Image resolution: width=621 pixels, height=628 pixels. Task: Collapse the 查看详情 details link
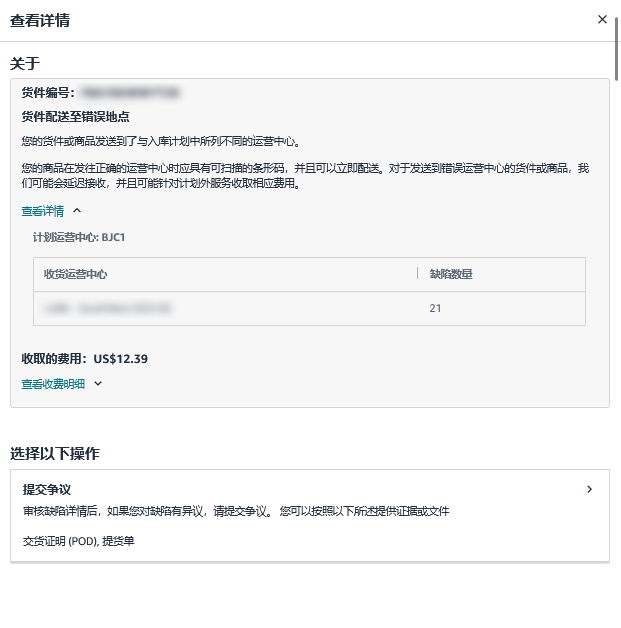pyautogui.click(x=51, y=211)
